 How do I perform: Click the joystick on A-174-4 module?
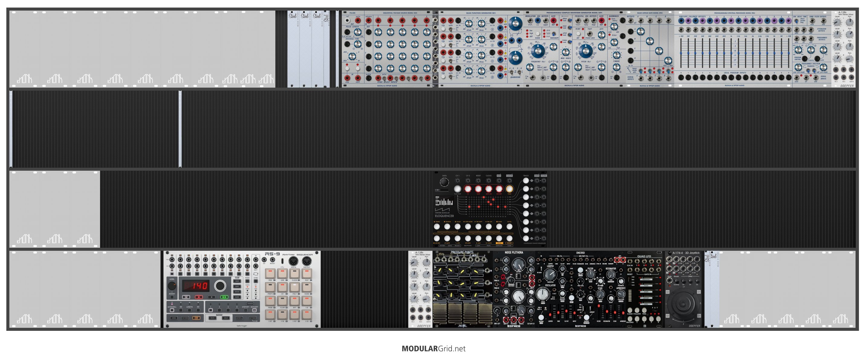[684, 304]
